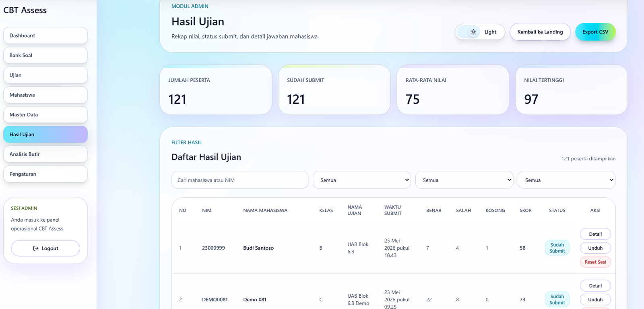The width and height of the screenshot is (644, 309).
Task: Click the Cari mahasiswa atau NIM field
Action: click(x=240, y=180)
